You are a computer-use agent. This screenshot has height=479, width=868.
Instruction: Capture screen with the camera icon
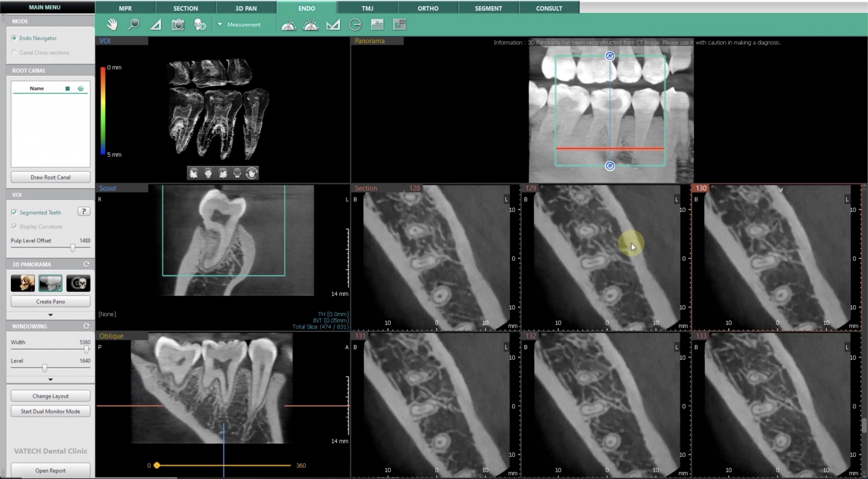[178, 24]
